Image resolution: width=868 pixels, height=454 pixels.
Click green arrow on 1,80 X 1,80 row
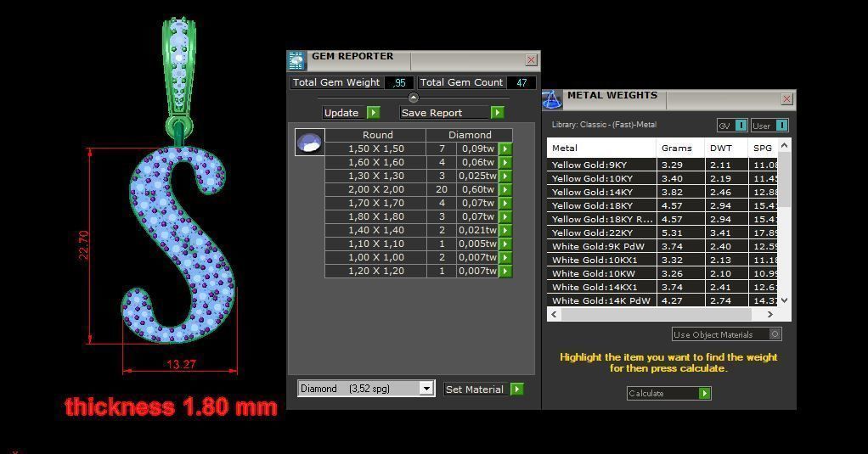[x=504, y=216]
